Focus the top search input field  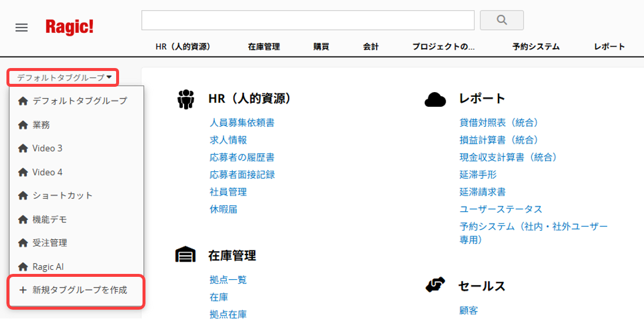pyautogui.click(x=307, y=20)
